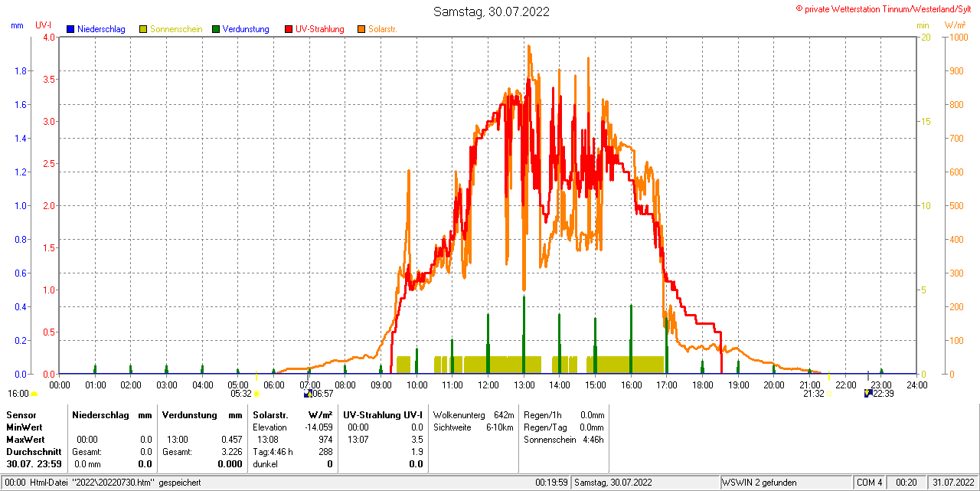Screen dimensions: 980x491
Task: Click the 00:20 status bar field
Action: click(x=906, y=483)
